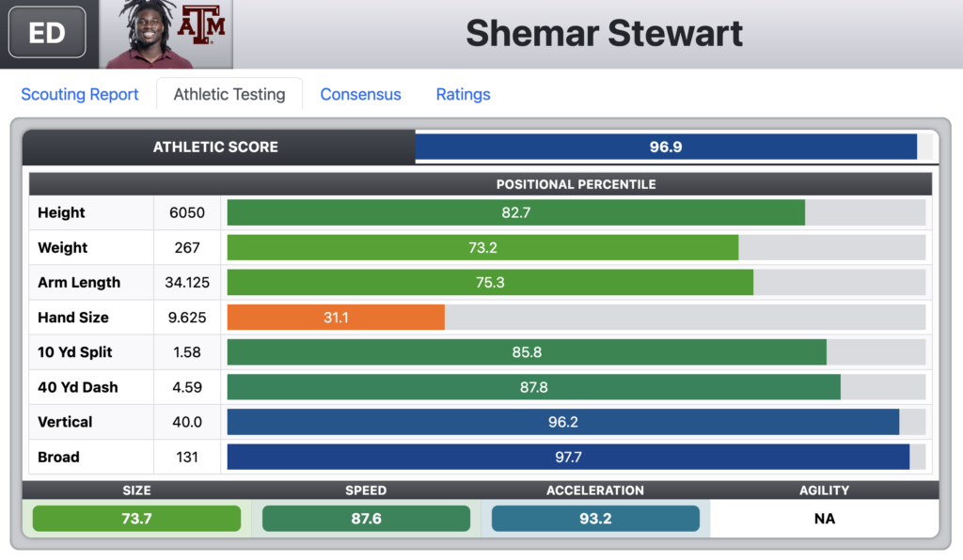Image resolution: width=963 pixels, height=560 pixels.
Task: Click the orange Hand Size bar
Action: [336, 317]
